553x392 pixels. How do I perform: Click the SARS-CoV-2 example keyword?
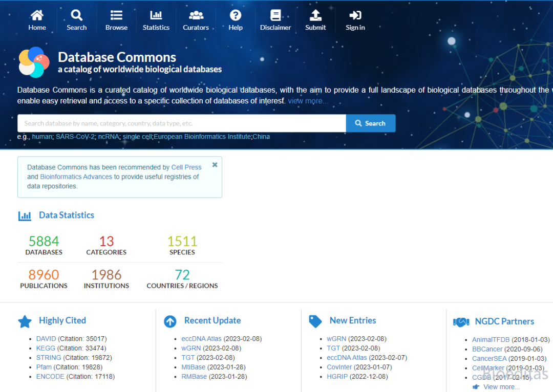[x=74, y=137]
